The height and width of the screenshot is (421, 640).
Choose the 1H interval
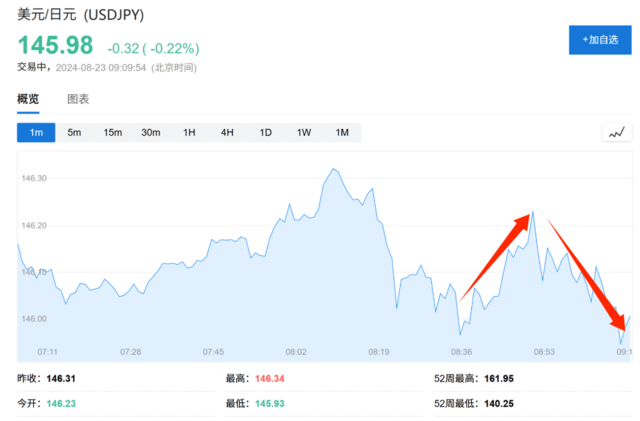[x=189, y=133]
